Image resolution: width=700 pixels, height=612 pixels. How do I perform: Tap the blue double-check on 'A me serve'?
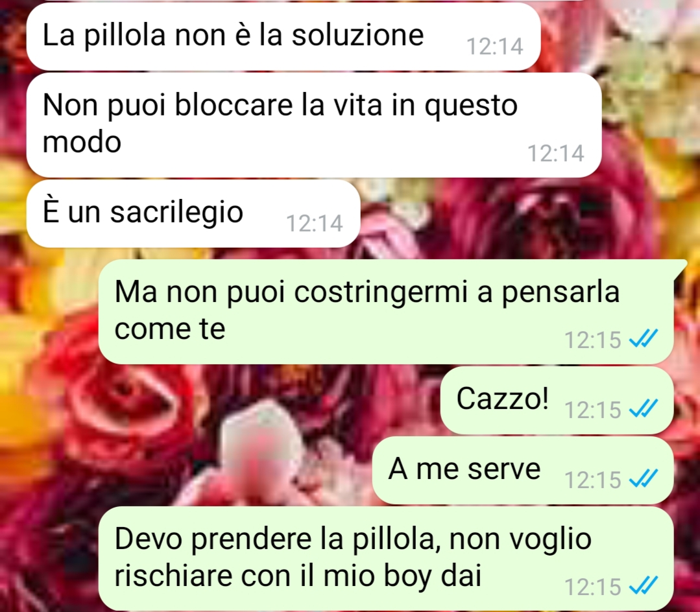[644, 478]
